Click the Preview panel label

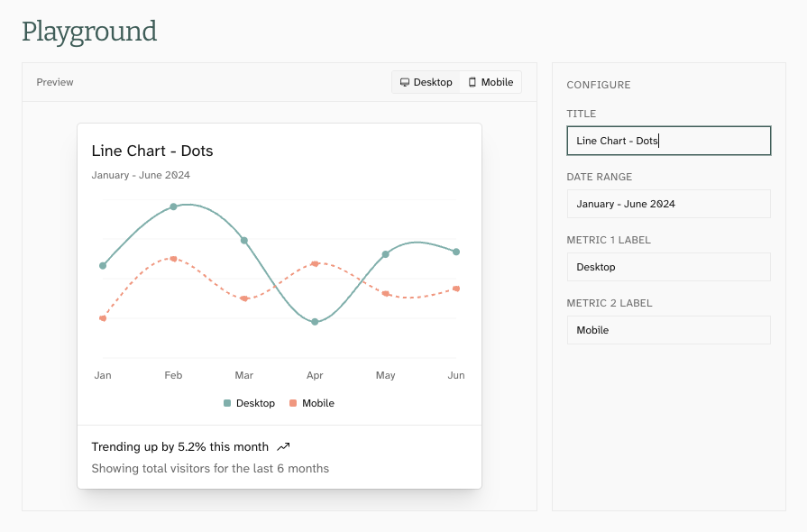point(55,82)
